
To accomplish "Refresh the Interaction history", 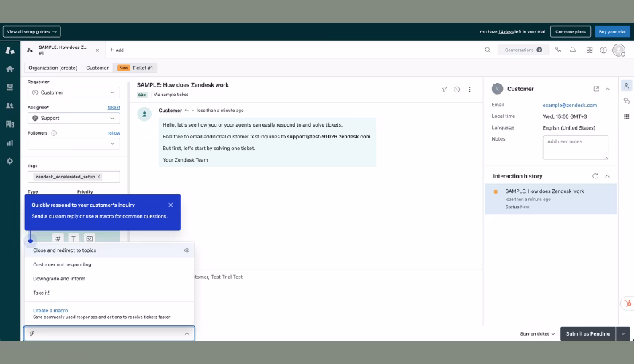I will coord(595,176).
